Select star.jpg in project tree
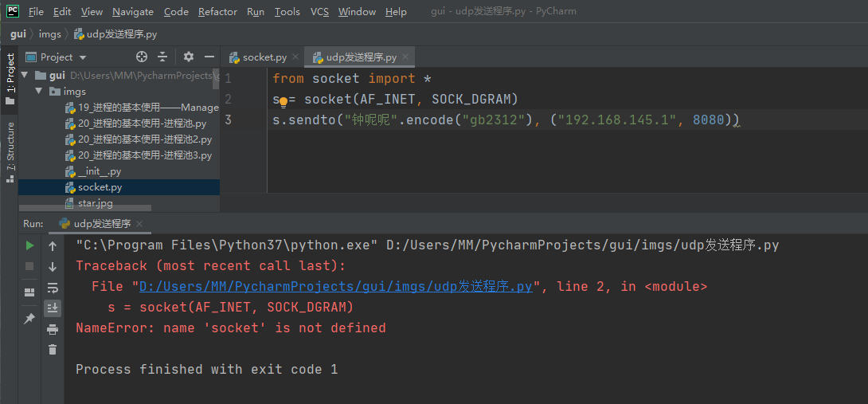The width and height of the screenshot is (868, 404). tap(88, 203)
